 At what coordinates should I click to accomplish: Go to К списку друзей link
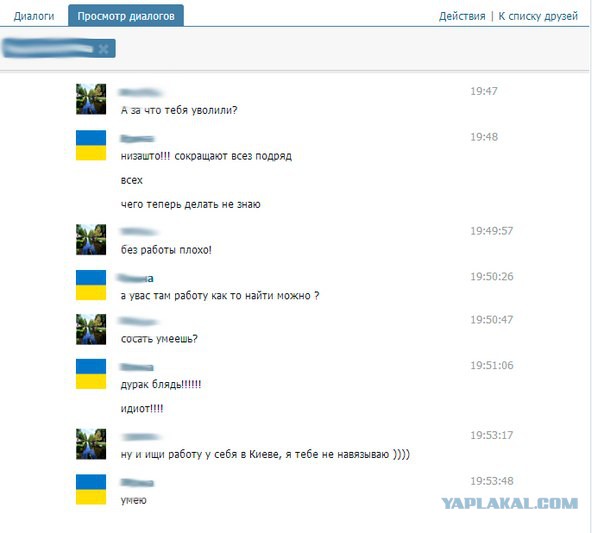[538, 16]
